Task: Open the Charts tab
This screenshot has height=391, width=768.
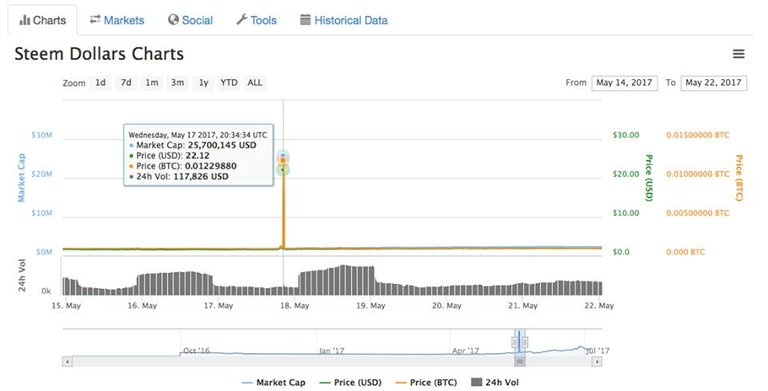Action: pos(42,20)
